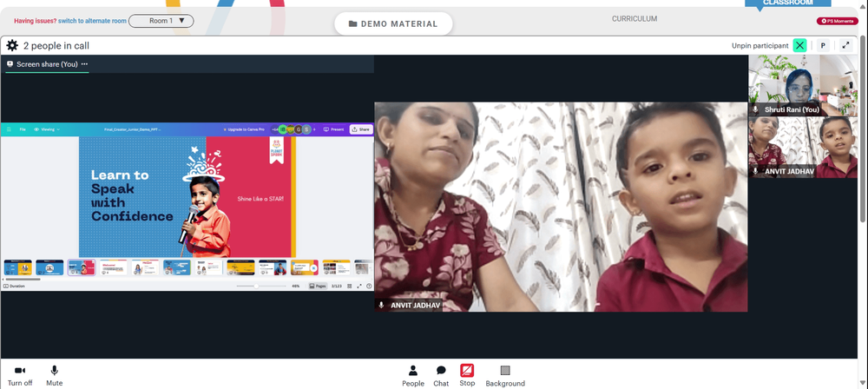Open Canva File menu

tap(23, 129)
